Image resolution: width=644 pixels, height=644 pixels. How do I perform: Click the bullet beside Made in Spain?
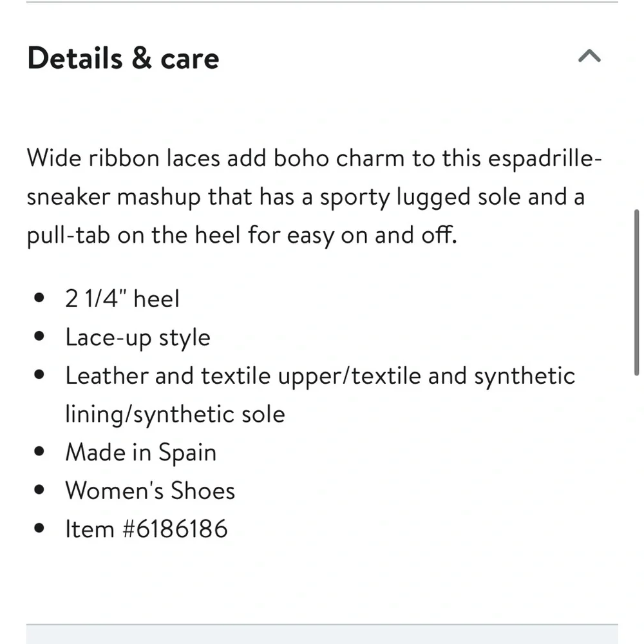click(41, 452)
